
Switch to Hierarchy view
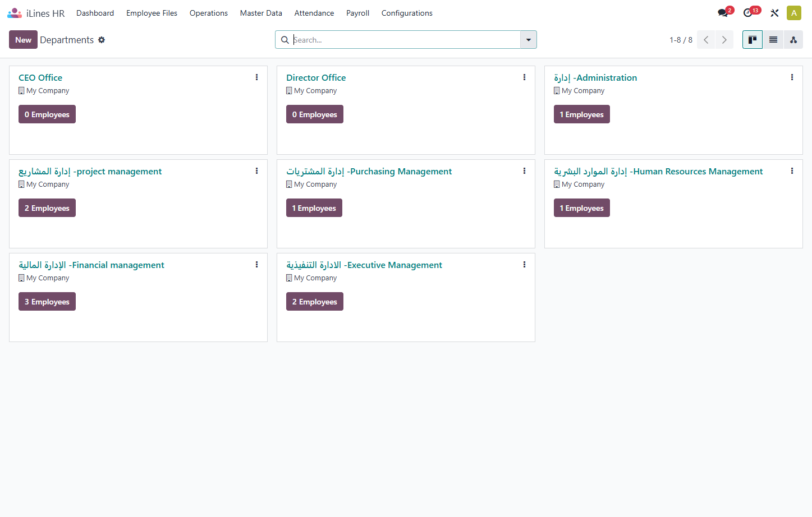coord(793,40)
